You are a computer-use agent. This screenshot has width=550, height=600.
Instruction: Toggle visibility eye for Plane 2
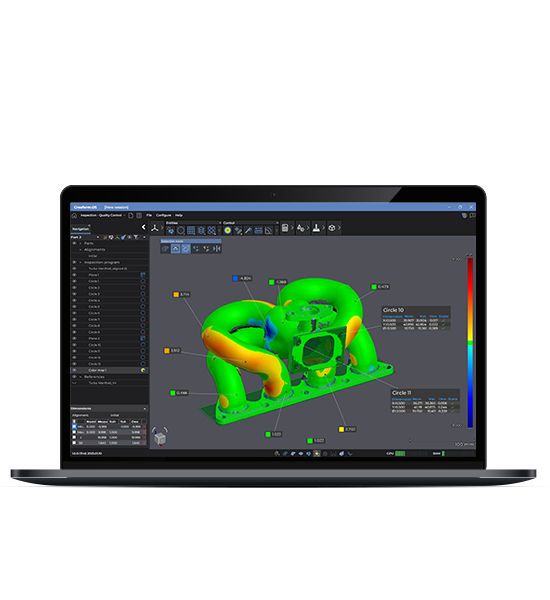(74, 338)
